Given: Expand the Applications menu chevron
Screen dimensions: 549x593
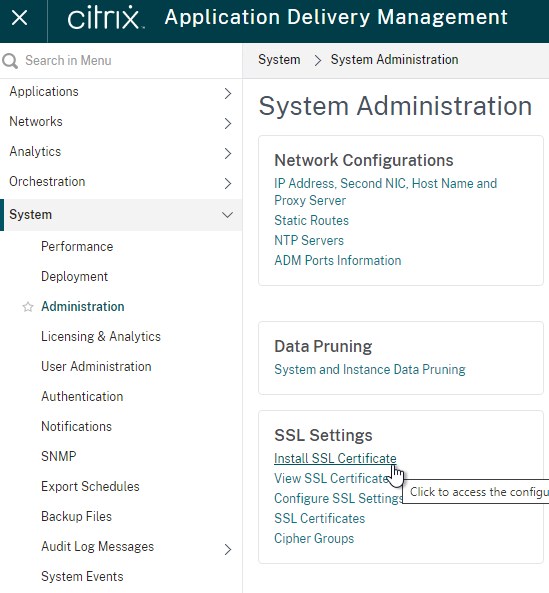Looking at the screenshot, I should pyautogui.click(x=227, y=93).
